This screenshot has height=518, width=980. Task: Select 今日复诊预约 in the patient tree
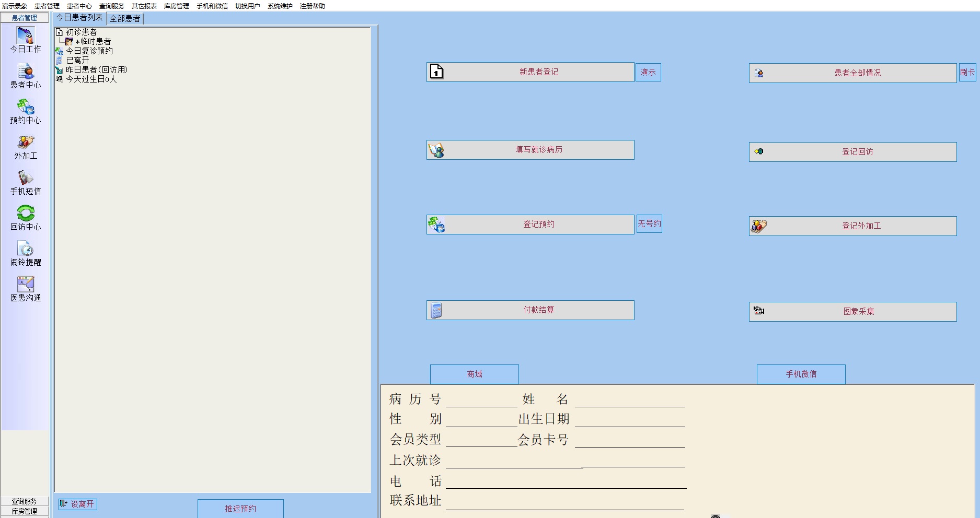coord(89,51)
